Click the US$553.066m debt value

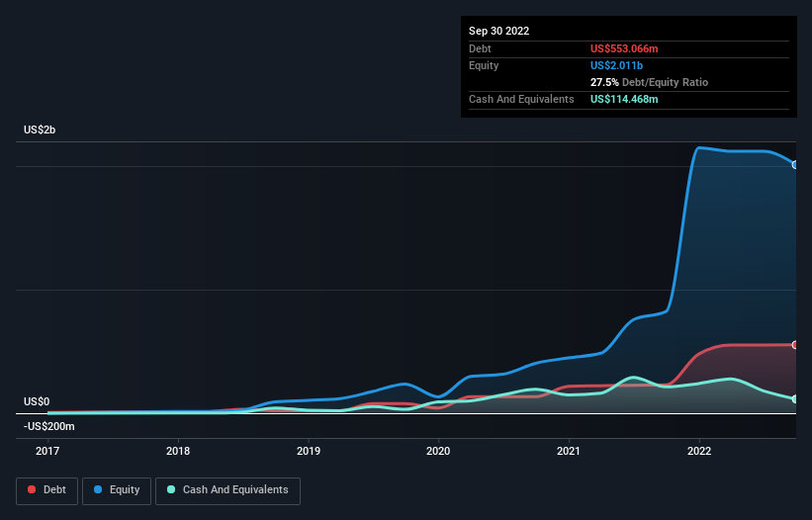624,48
